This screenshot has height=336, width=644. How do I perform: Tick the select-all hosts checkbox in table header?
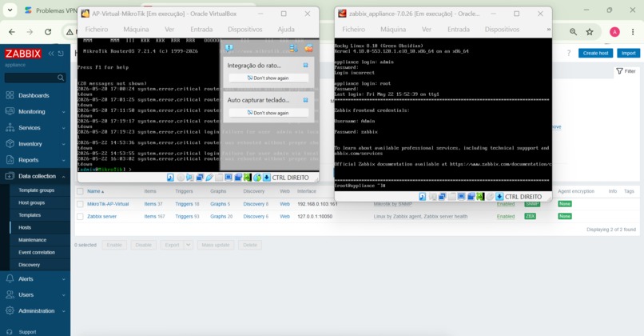[x=80, y=191]
